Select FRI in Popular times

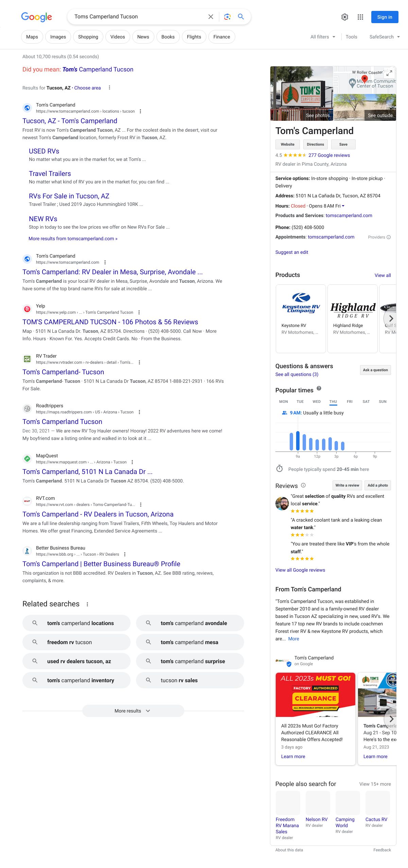pyautogui.click(x=350, y=402)
